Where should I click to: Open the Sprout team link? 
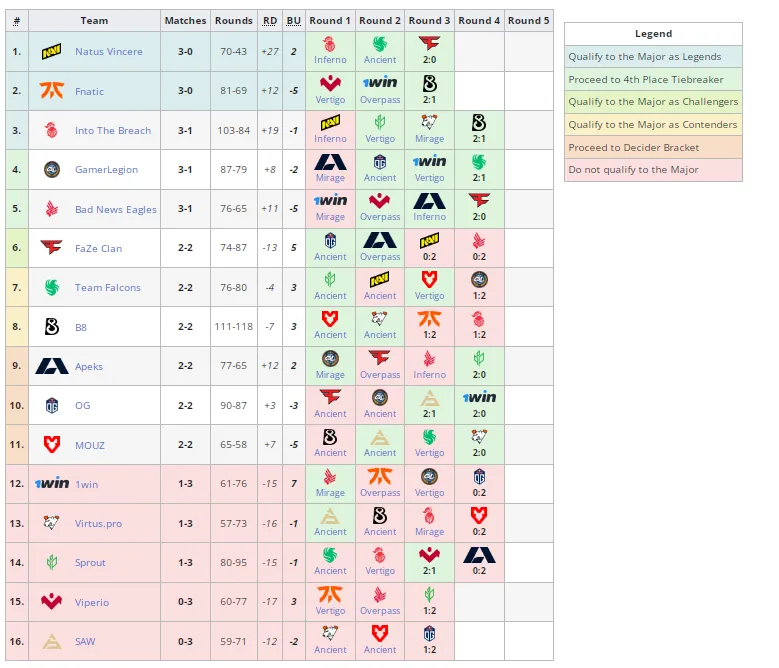click(x=90, y=563)
